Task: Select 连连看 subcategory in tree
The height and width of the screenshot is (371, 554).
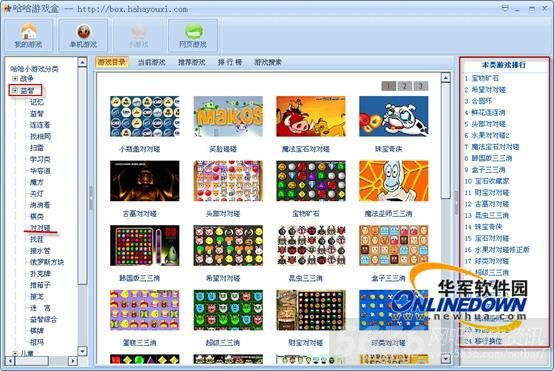Action: [x=40, y=125]
